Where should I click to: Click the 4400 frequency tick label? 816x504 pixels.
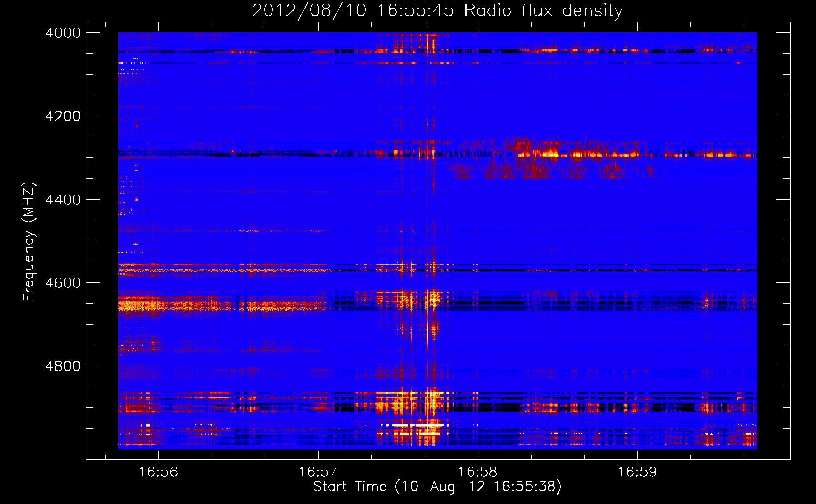[x=63, y=200]
